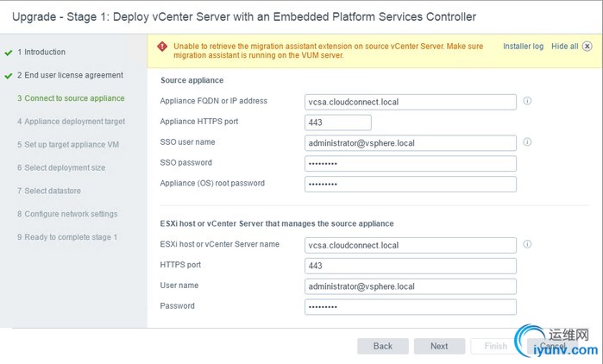Click the green checkmark next to End user license agreement
This screenshot has width=603, height=364.
pyautogui.click(x=9, y=76)
